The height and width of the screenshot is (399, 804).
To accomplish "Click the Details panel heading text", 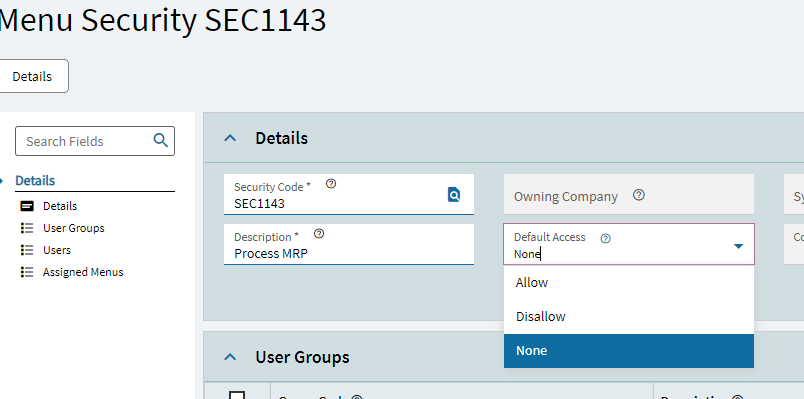I will click(282, 138).
